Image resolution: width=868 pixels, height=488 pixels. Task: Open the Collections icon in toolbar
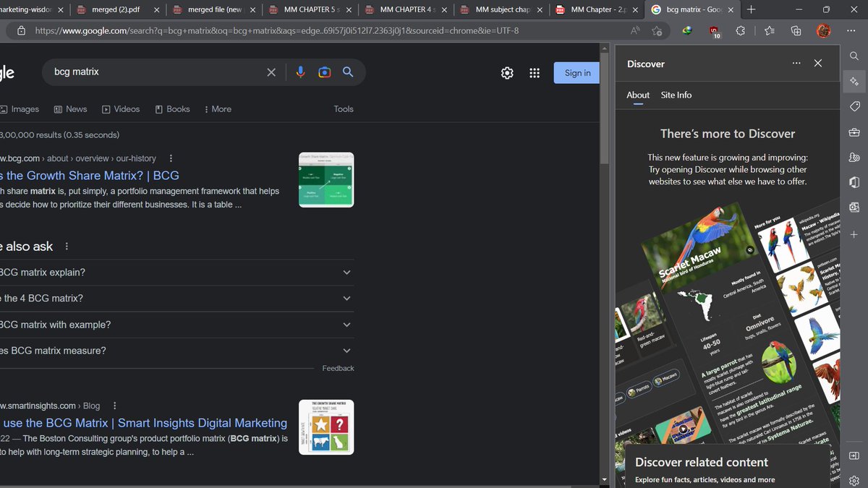point(796,31)
